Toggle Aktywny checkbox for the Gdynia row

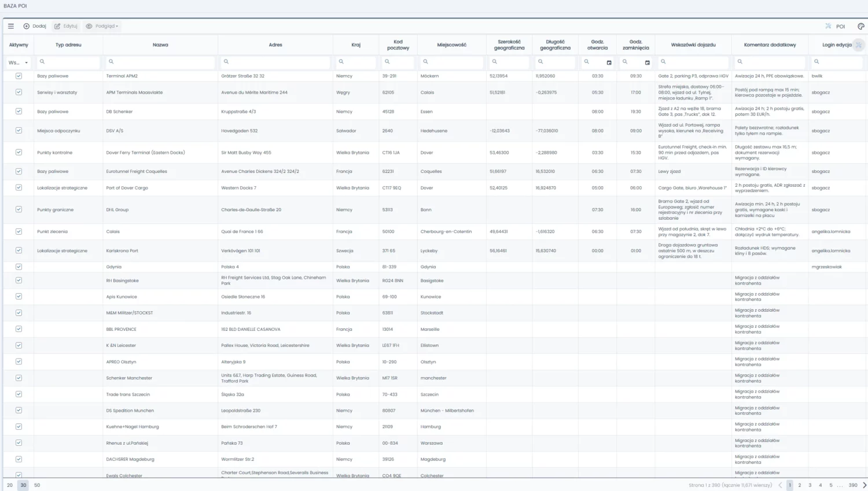(x=19, y=267)
